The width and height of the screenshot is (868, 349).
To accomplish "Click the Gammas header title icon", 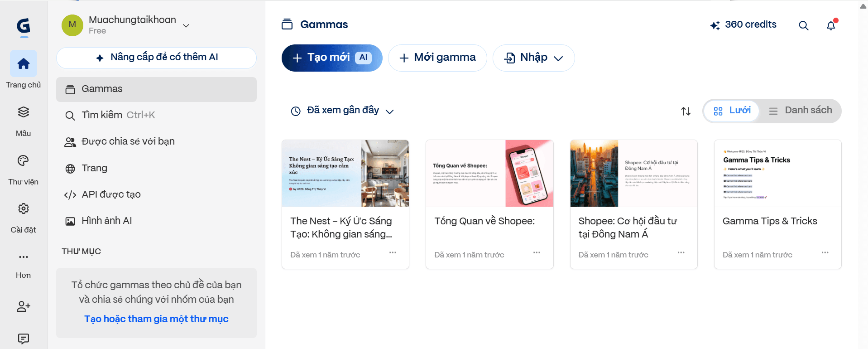I will click(x=287, y=24).
